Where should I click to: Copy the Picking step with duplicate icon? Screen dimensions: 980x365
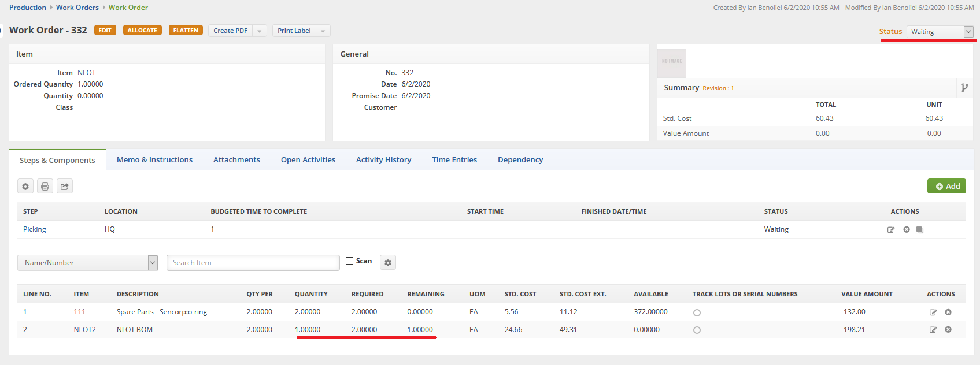pos(920,230)
